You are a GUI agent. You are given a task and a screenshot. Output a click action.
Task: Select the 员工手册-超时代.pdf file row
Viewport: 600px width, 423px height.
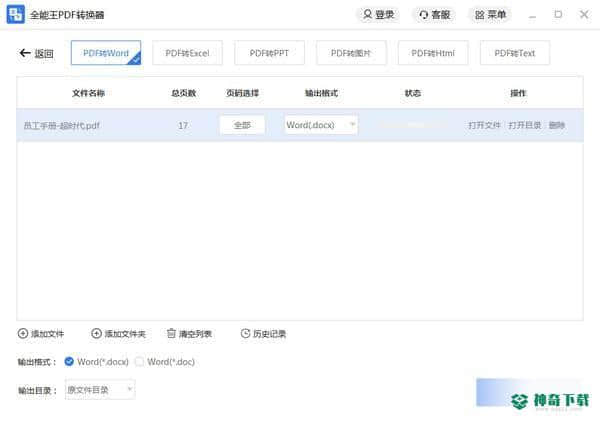pyautogui.click(x=300, y=125)
